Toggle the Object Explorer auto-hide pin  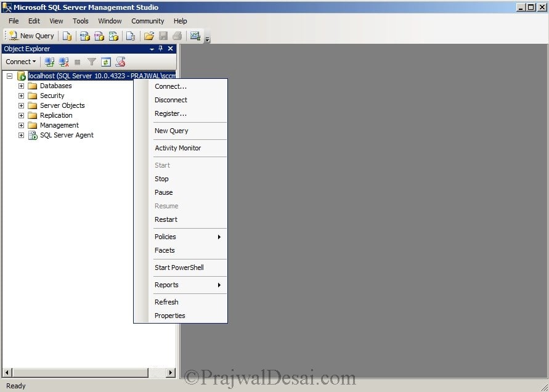pyautogui.click(x=161, y=48)
